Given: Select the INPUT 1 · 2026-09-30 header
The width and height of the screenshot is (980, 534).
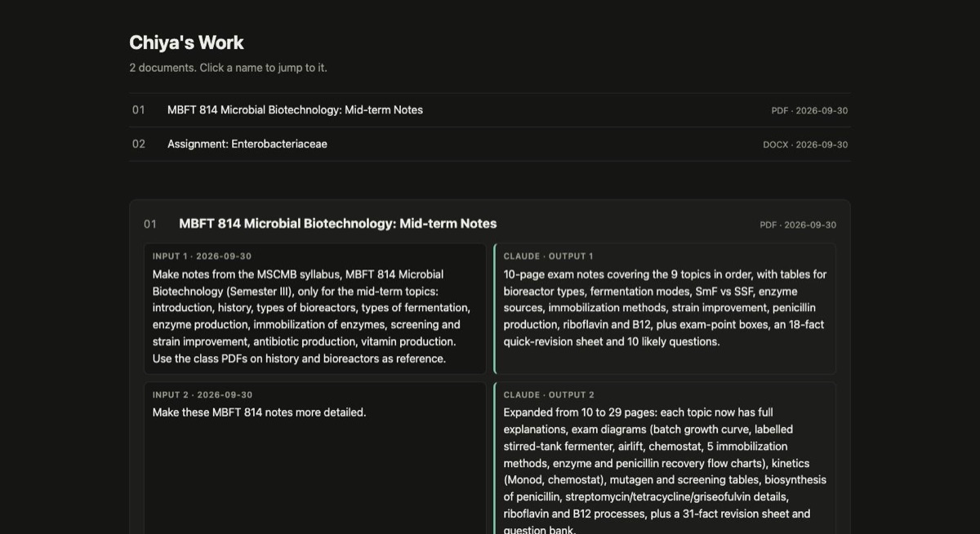Looking at the screenshot, I should (202, 256).
